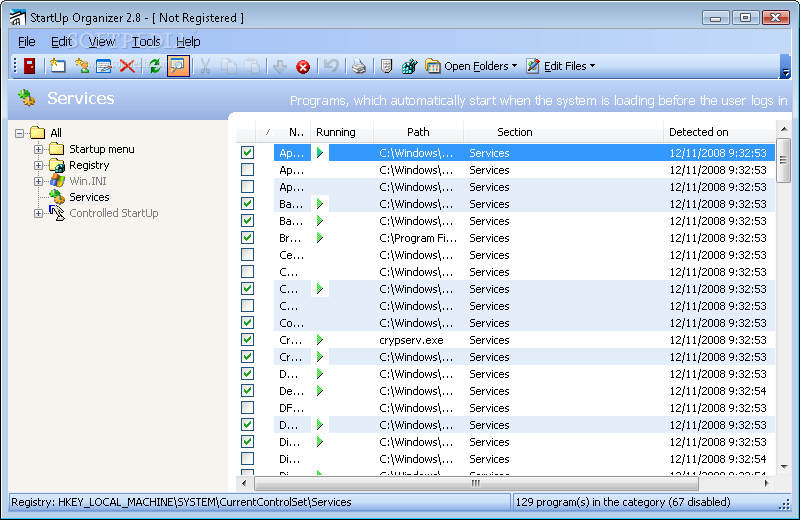Click the red circle stop icon
This screenshot has height=520, width=800.
(x=303, y=67)
